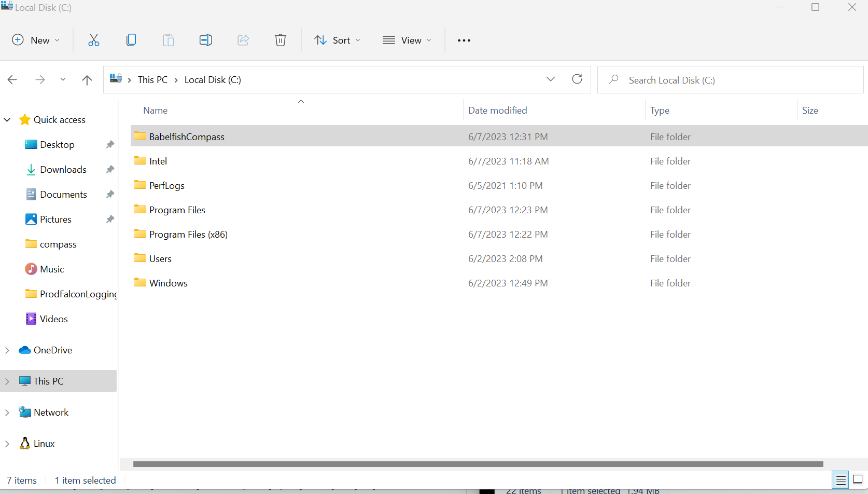This screenshot has width=868, height=494.
Task: Select the compass folder in sidebar
Action: [x=58, y=244]
